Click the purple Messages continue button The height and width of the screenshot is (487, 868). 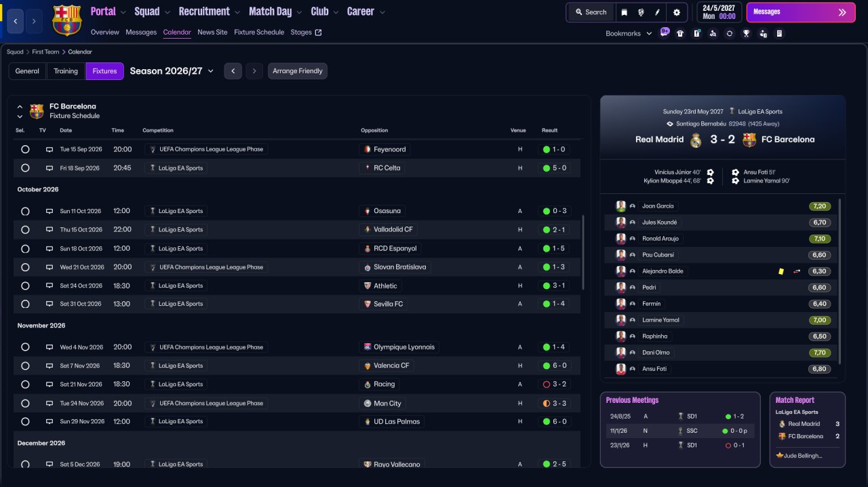(x=801, y=12)
